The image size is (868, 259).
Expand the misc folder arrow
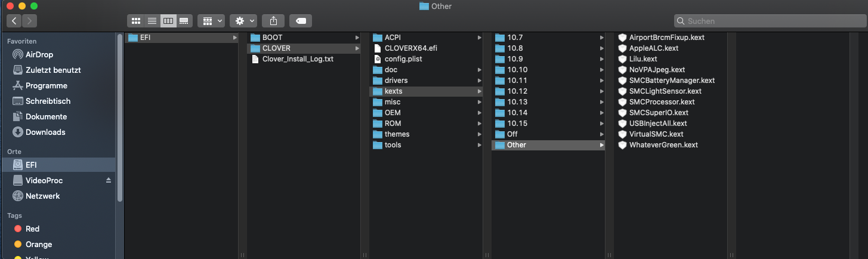click(x=479, y=102)
